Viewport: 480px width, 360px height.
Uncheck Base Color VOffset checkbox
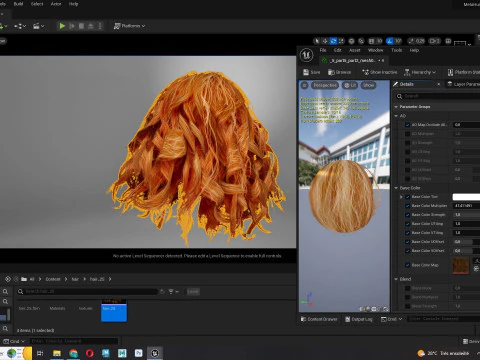(407, 251)
